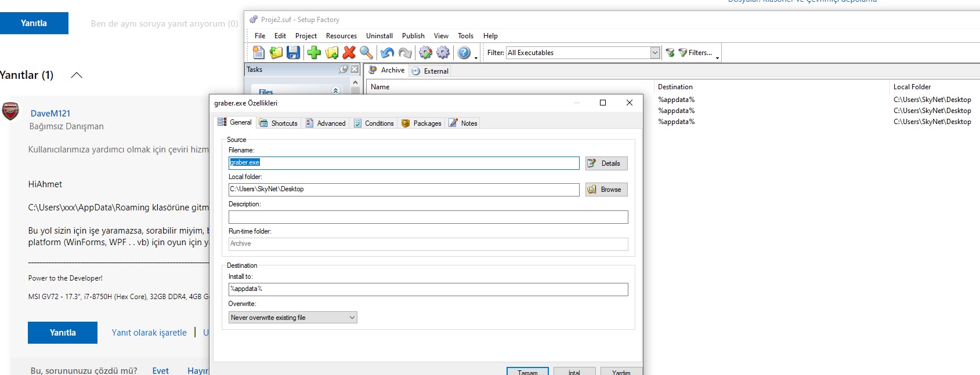
Task: Collapse the Yanıtlar answers section
Action: tap(77, 75)
